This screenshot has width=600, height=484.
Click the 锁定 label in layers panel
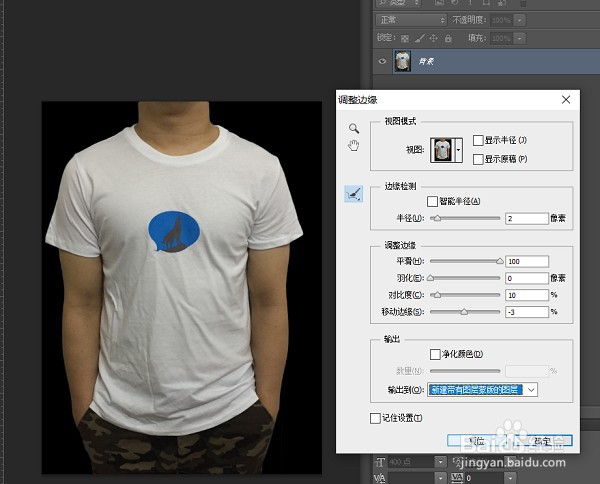(x=386, y=37)
